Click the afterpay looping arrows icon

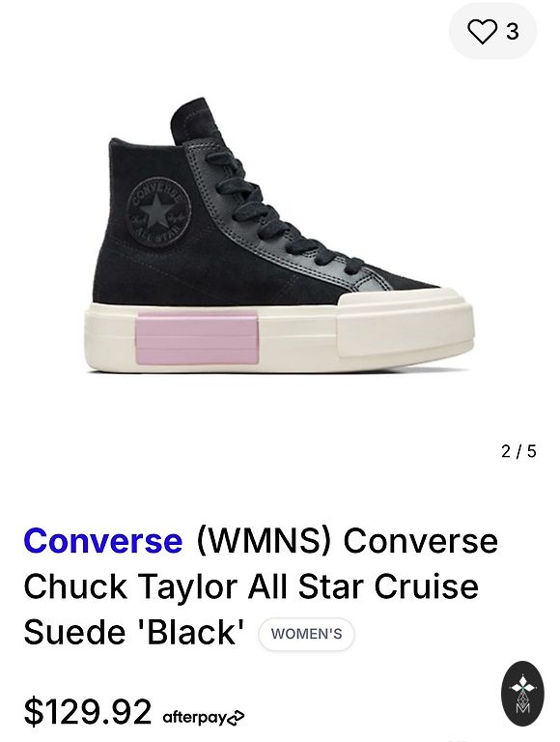click(x=236, y=719)
